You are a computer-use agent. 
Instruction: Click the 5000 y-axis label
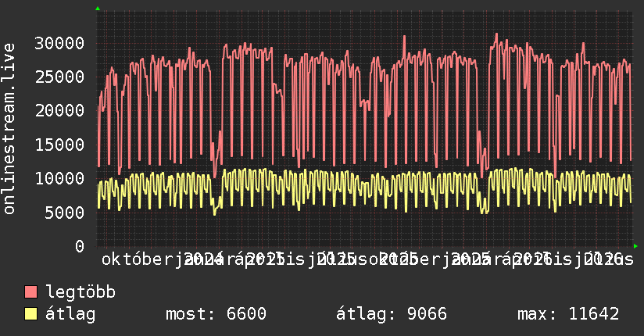point(65,213)
